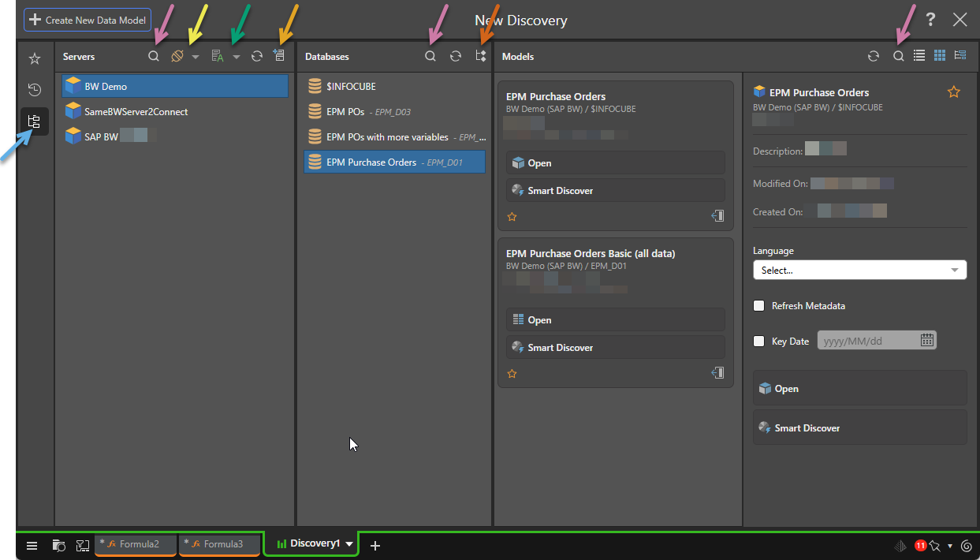Switch Models to list view
The width and height of the screenshot is (980, 560).
coord(919,56)
